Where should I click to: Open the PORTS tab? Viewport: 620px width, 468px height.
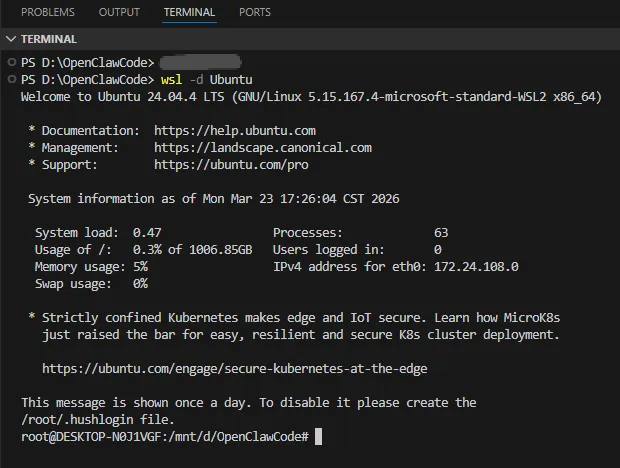tap(255, 12)
